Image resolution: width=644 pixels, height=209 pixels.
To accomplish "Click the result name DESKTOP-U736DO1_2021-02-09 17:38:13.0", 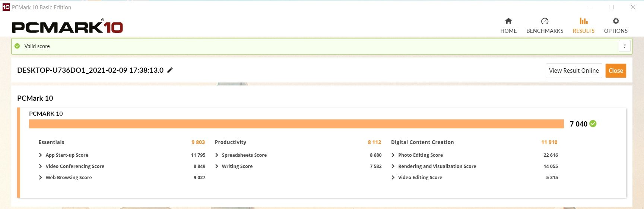I will (x=90, y=70).
